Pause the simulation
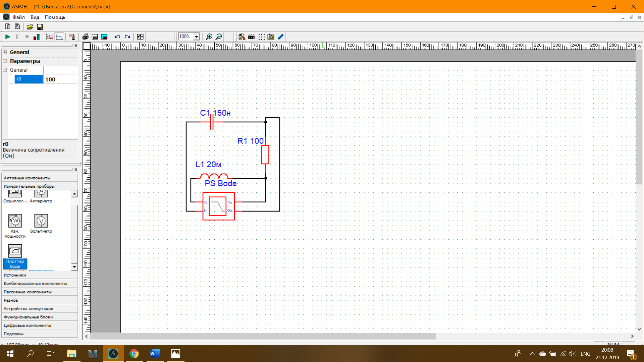Image resolution: width=644 pixels, height=362 pixels. pos(17,37)
